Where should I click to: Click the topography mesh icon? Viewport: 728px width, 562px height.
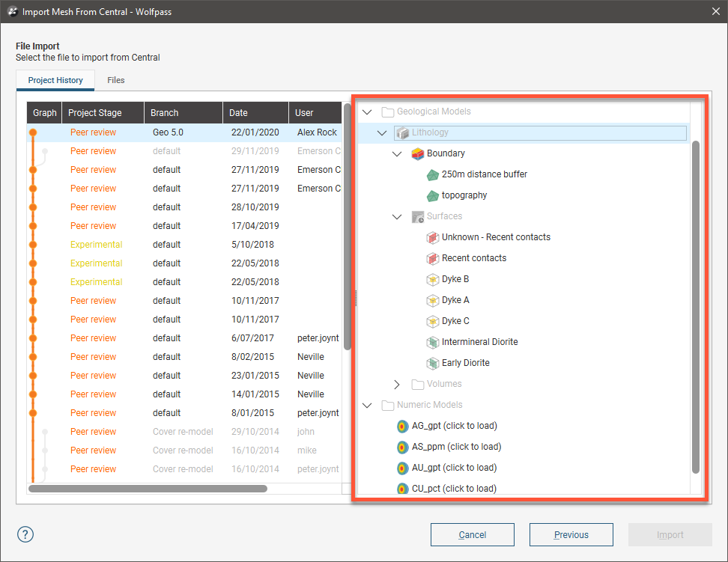432,195
